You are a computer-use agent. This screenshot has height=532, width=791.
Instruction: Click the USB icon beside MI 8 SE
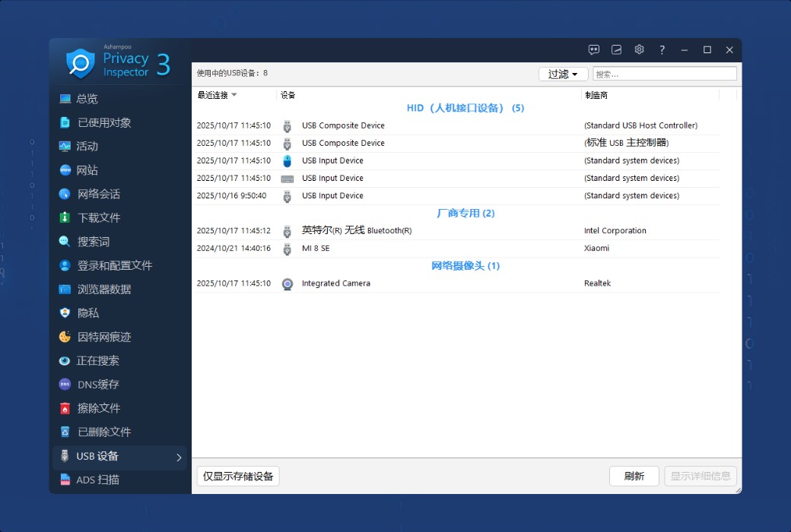(287, 249)
